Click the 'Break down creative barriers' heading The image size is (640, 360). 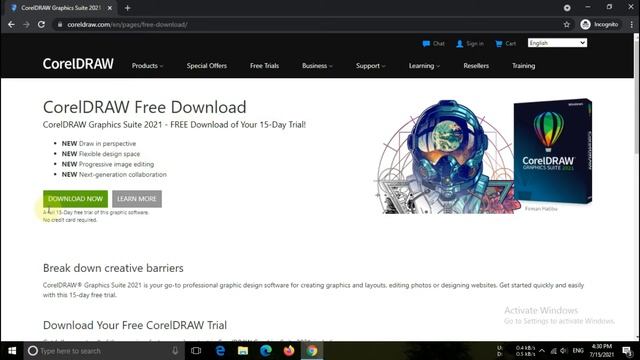coord(113,268)
